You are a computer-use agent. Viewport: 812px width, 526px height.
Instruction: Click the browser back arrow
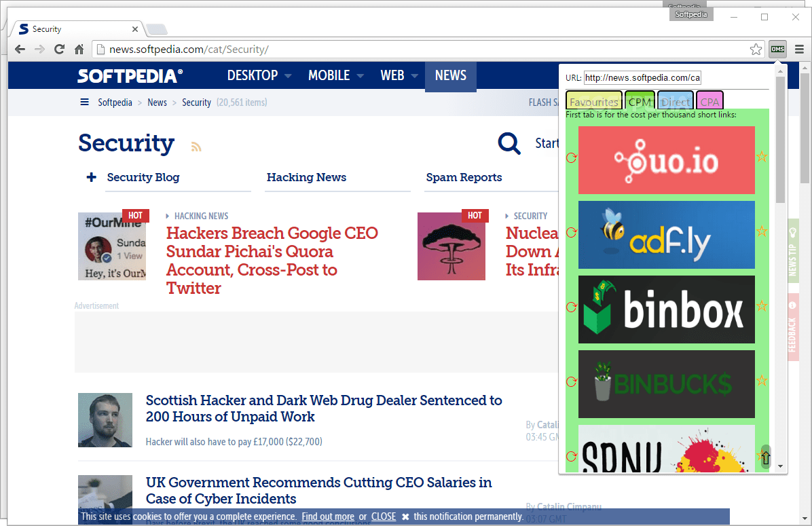pos(20,49)
